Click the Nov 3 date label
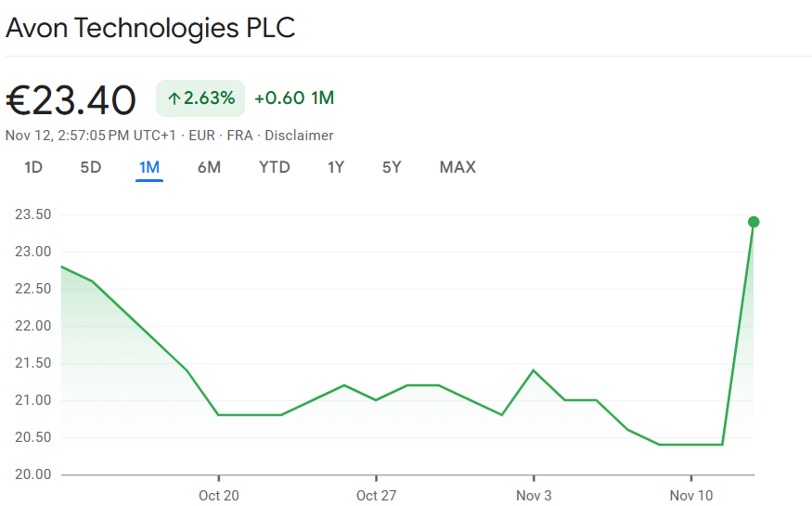Screen dimensions: 812x506 (534, 496)
